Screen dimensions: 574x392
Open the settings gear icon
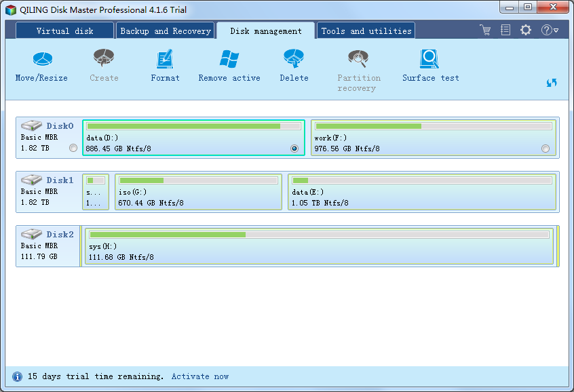point(526,30)
